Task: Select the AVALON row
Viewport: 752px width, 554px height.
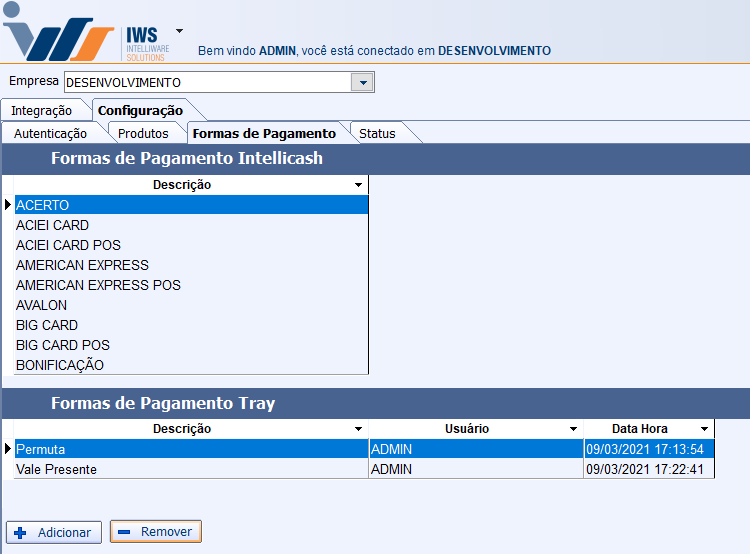Action: point(191,305)
